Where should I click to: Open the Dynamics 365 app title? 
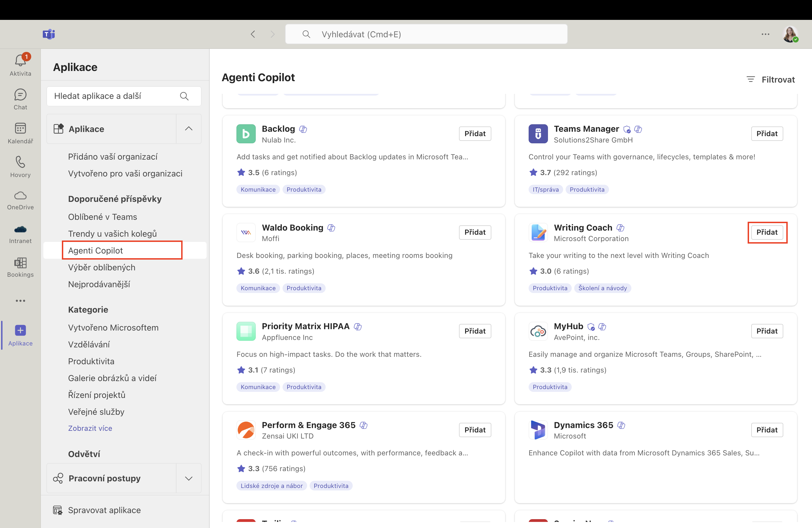point(583,425)
